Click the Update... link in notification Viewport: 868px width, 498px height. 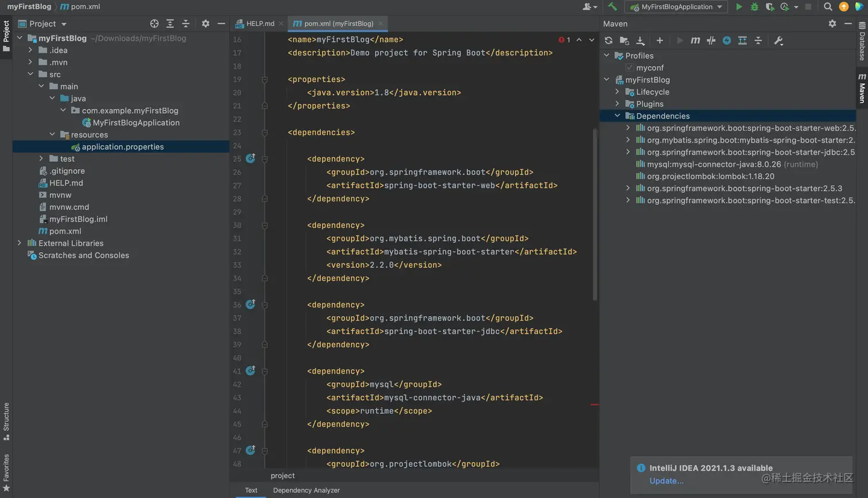(x=666, y=481)
